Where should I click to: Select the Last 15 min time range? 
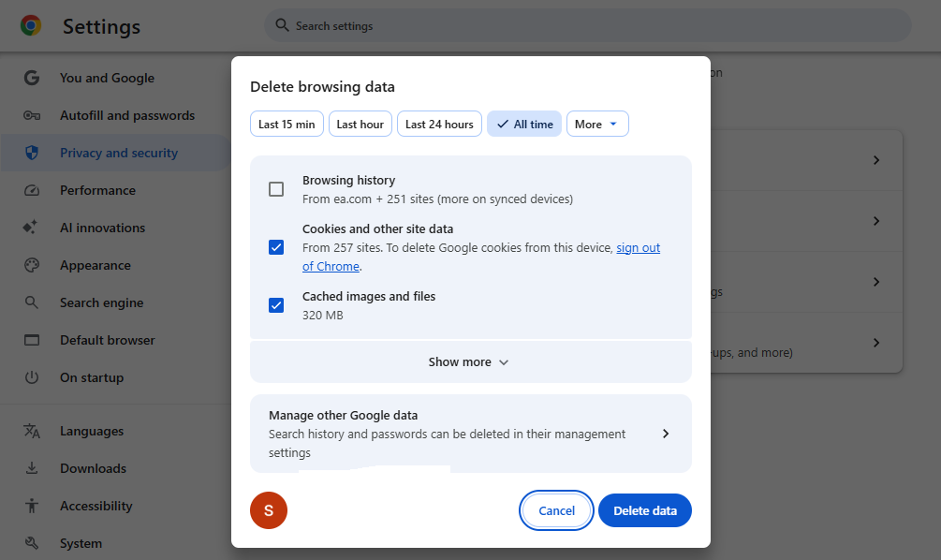coord(287,125)
